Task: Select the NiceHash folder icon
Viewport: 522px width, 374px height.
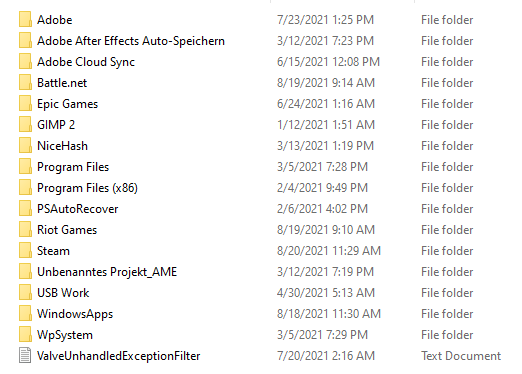Action: (25, 146)
